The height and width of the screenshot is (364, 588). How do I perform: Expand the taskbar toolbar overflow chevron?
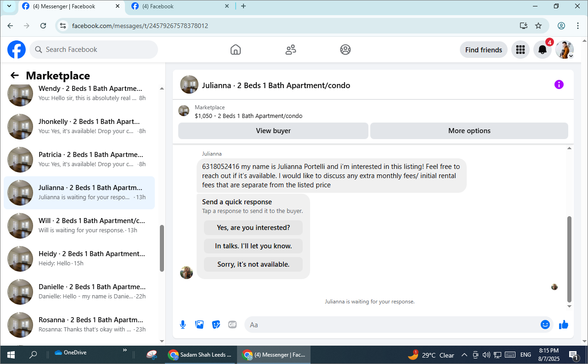coord(125,350)
